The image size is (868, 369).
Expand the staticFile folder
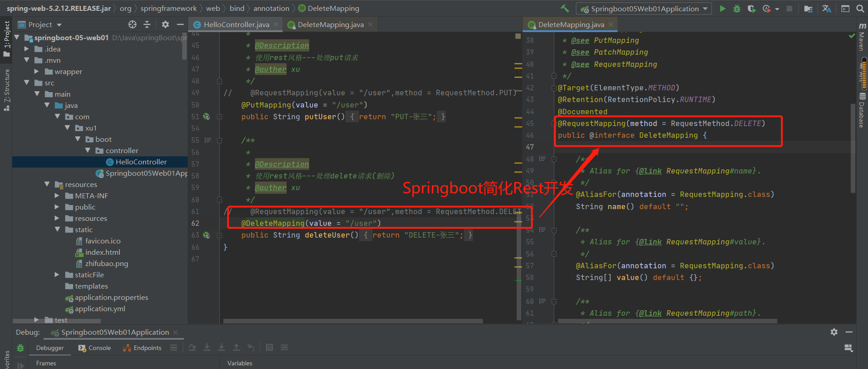pyautogui.click(x=57, y=275)
